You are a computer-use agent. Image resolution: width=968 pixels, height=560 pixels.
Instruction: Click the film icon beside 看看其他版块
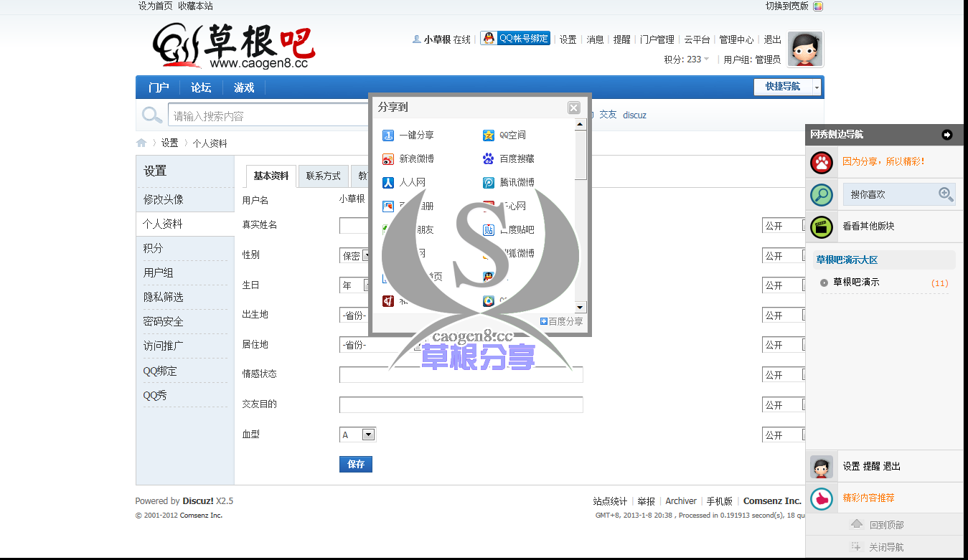(822, 227)
